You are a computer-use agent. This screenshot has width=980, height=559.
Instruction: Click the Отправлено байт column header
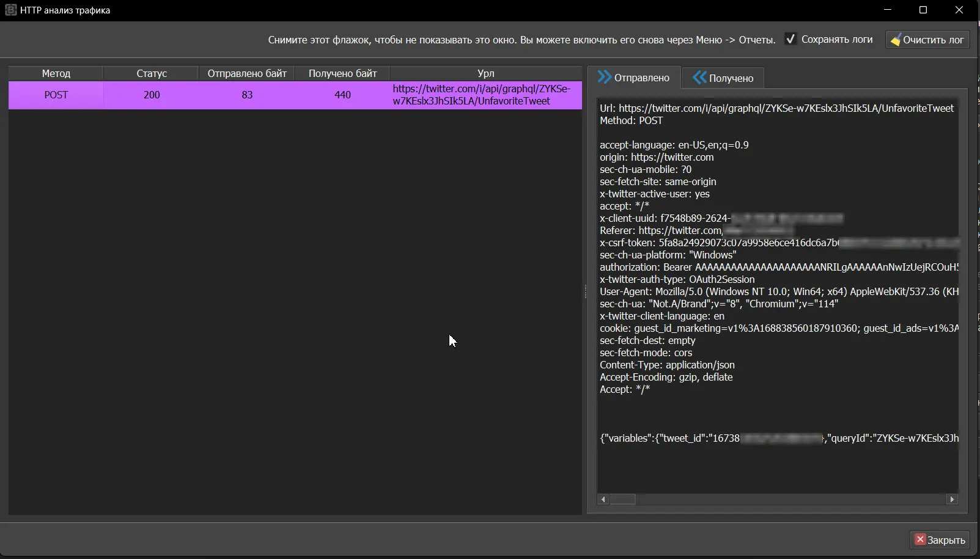click(247, 73)
